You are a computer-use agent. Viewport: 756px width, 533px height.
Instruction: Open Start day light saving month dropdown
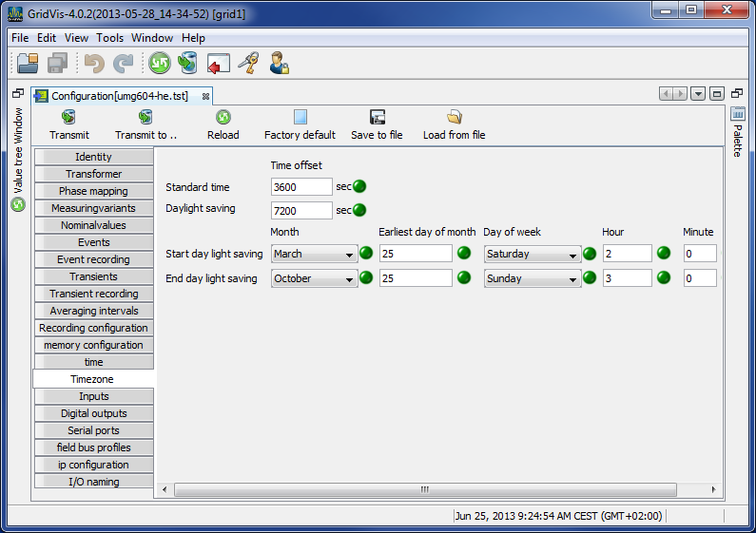pyautogui.click(x=313, y=254)
